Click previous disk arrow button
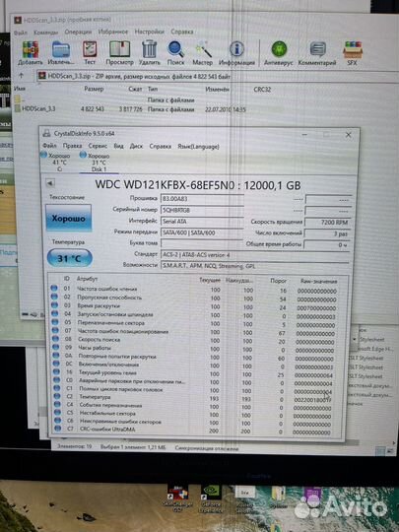The height and width of the screenshot is (532, 399). tap(50, 183)
